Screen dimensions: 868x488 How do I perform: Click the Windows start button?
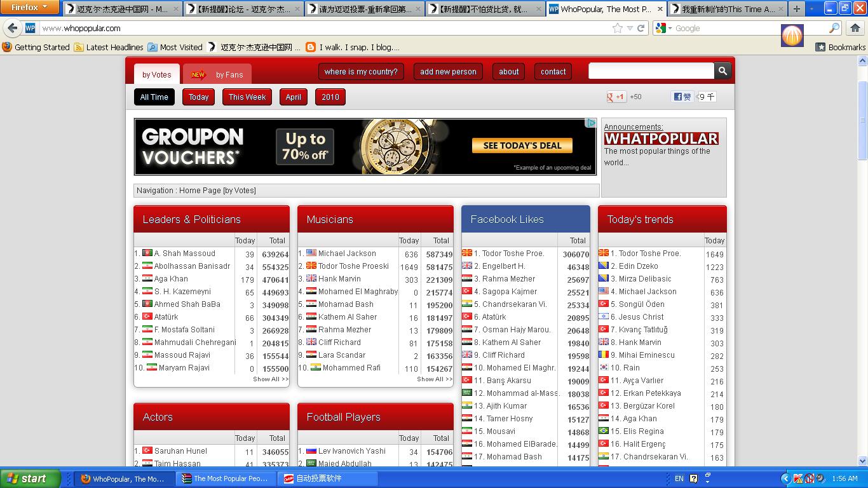point(30,478)
